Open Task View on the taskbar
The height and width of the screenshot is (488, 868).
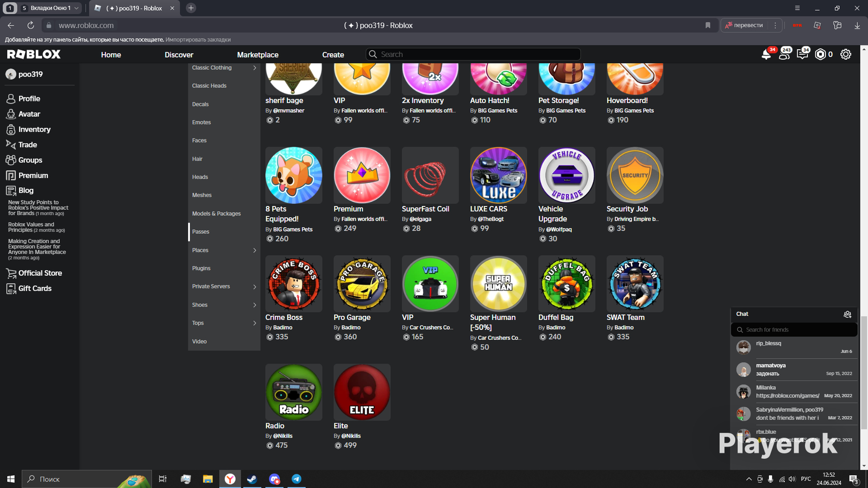click(x=163, y=479)
